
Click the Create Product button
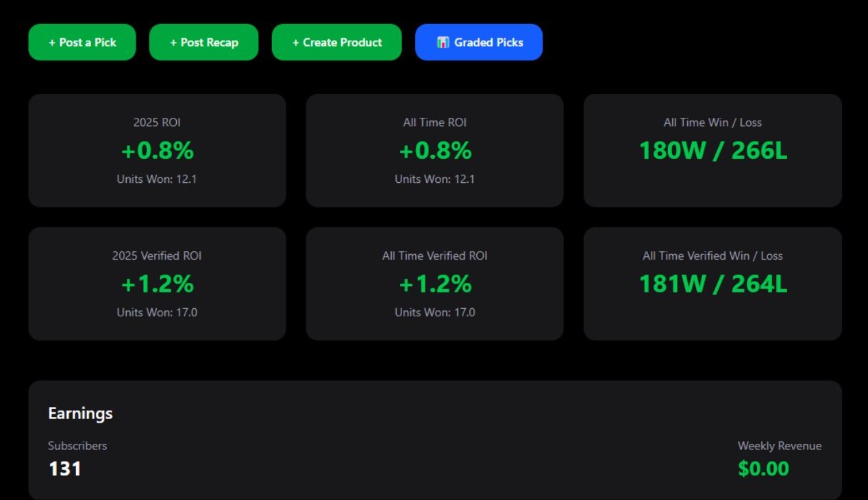coord(336,42)
